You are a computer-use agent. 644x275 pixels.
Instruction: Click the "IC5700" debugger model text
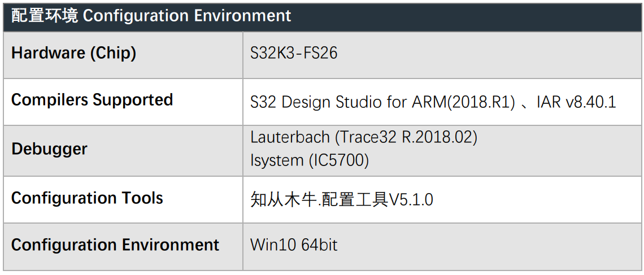pyautogui.click(x=339, y=160)
